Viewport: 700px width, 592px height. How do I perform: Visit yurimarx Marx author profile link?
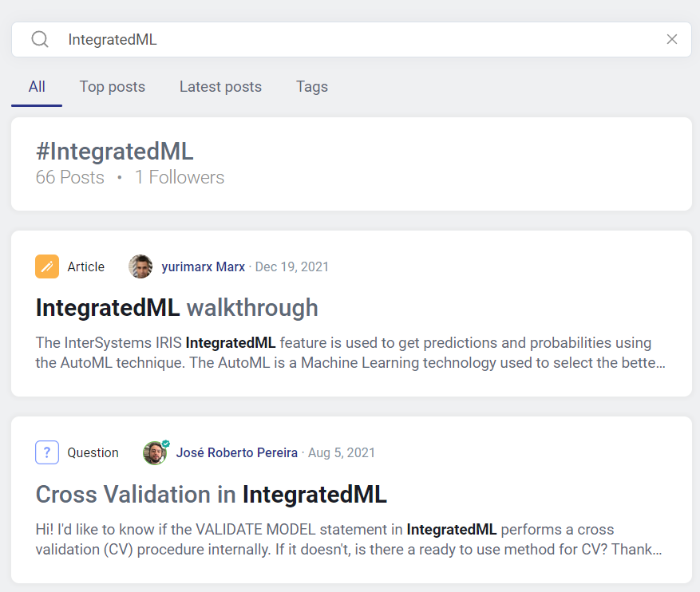(x=203, y=266)
